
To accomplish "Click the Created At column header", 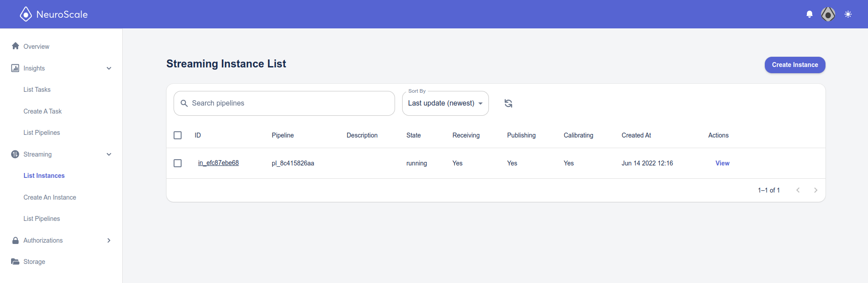I will (636, 135).
